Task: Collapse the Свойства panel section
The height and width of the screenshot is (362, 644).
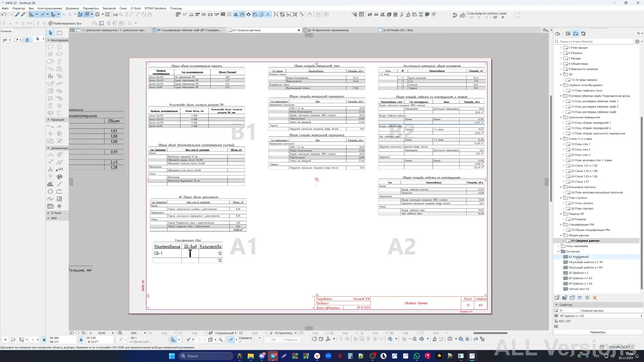Action: [556, 305]
